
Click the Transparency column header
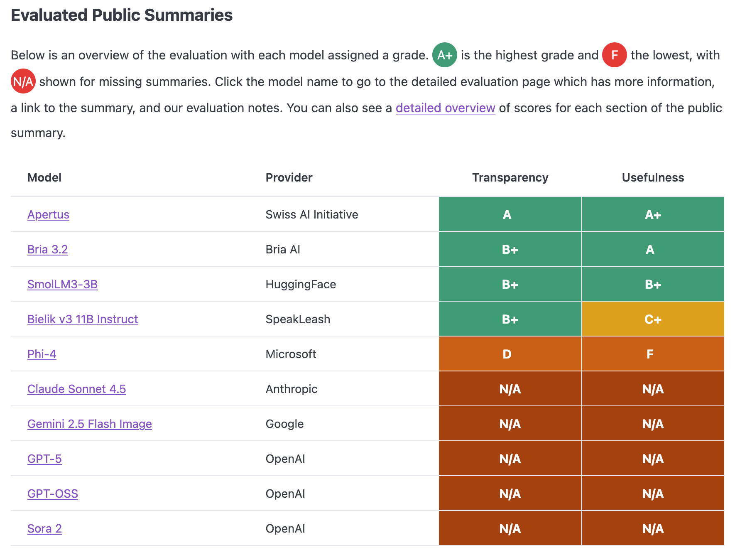point(510,177)
